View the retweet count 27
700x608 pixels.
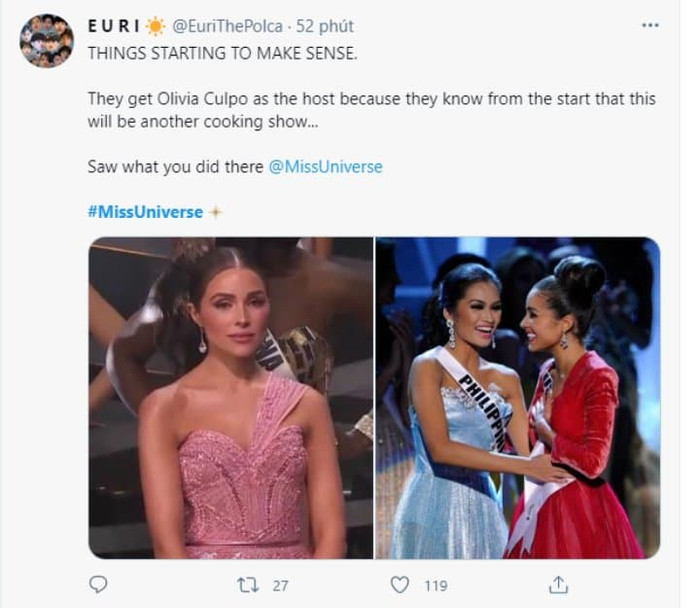pos(280,585)
